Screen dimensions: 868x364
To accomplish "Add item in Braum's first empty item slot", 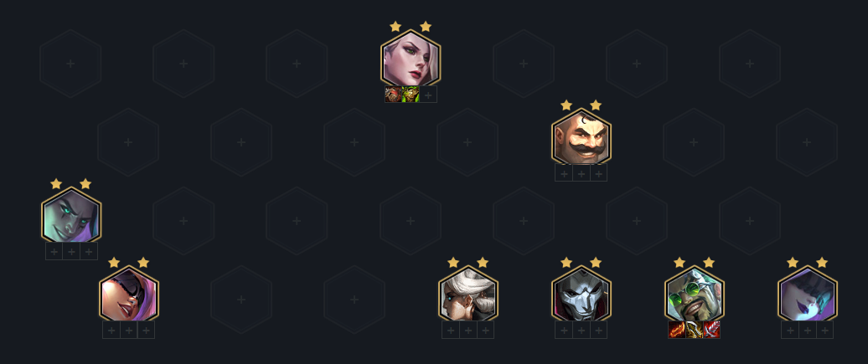I will 564,172.
